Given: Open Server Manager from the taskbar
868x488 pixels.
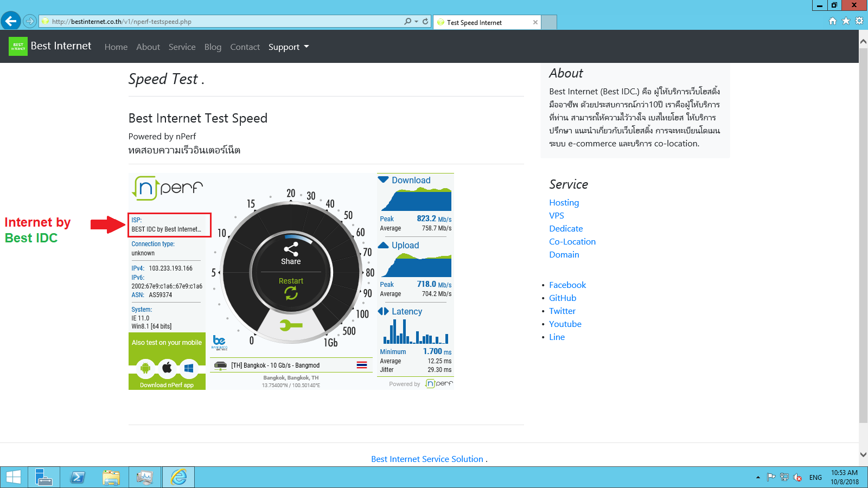Looking at the screenshot, I should (x=43, y=477).
